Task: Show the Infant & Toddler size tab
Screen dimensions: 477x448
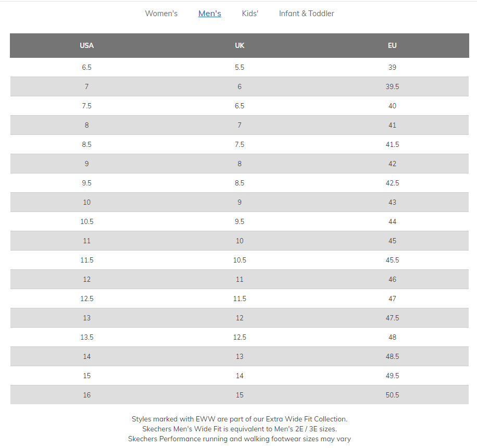Action: (306, 14)
